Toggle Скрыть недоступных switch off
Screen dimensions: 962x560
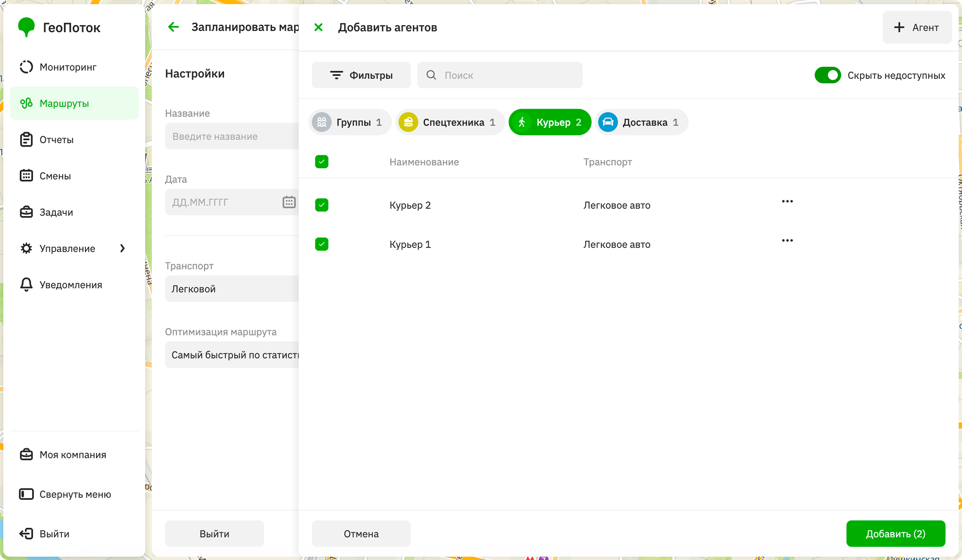click(828, 75)
